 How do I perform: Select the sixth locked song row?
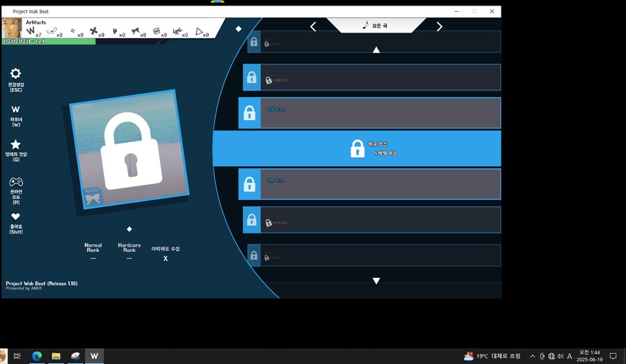tap(371, 220)
